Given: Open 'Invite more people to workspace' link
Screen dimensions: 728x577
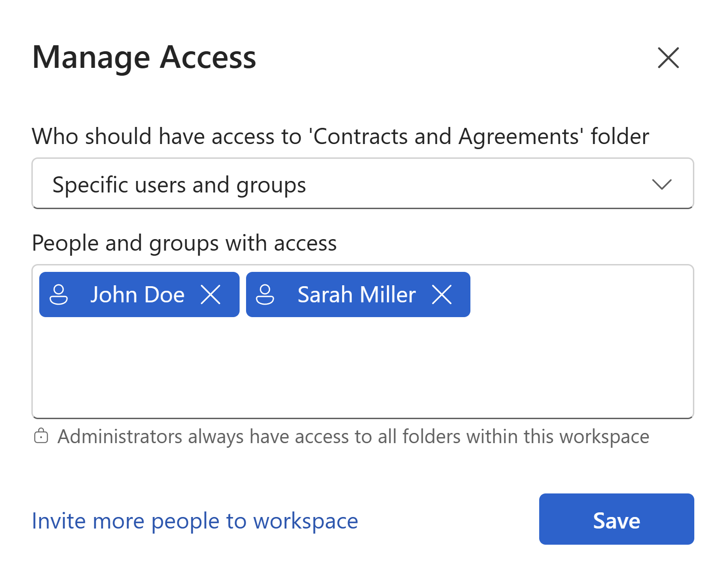Looking at the screenshot, I should point(195,521).
